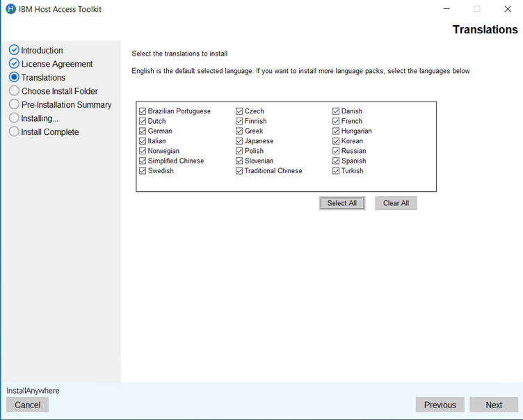Click the Introduction step checkmark icon

pyautogui.click(x=14, y=50)
